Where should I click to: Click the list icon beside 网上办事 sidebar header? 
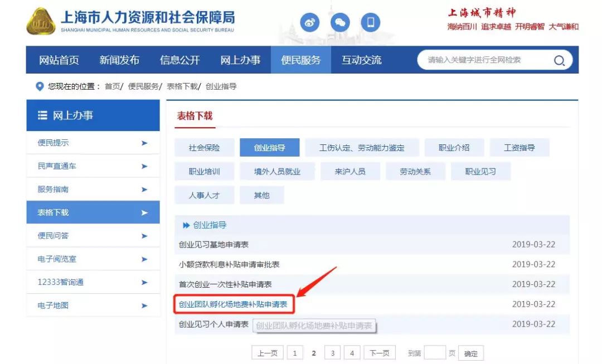42,115
